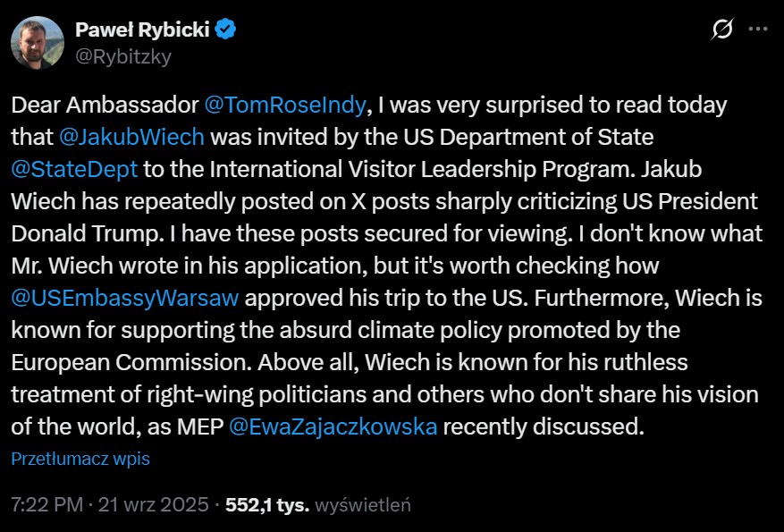The image size is (784, 532).
Task: Click the 7:22 PM timestamp
Action: click(x=46, y=505)
